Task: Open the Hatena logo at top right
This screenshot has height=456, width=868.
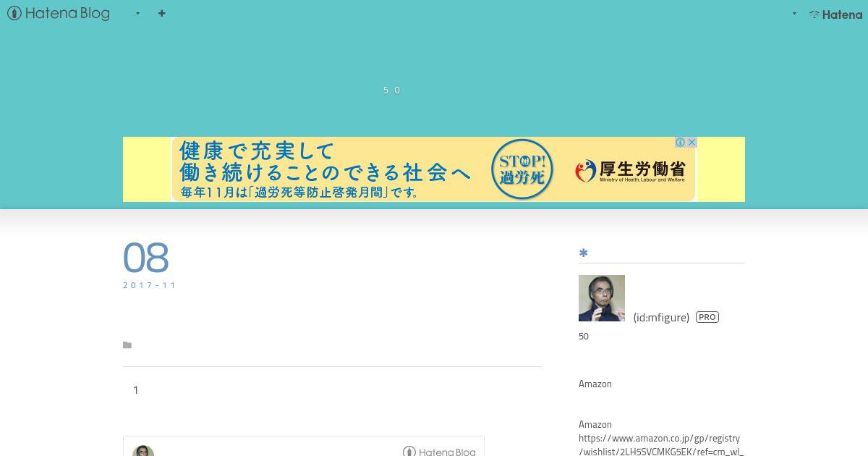Action: click(835, 14)
